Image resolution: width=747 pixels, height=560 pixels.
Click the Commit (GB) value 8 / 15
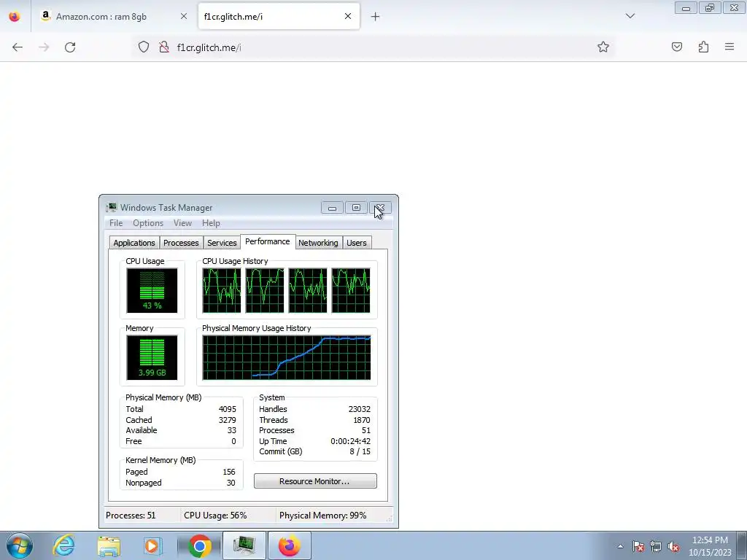pyautogui.click(x=360, y=451)
